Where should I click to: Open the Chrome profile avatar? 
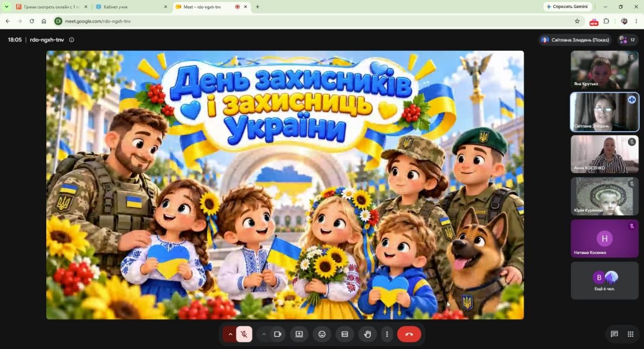624,21
